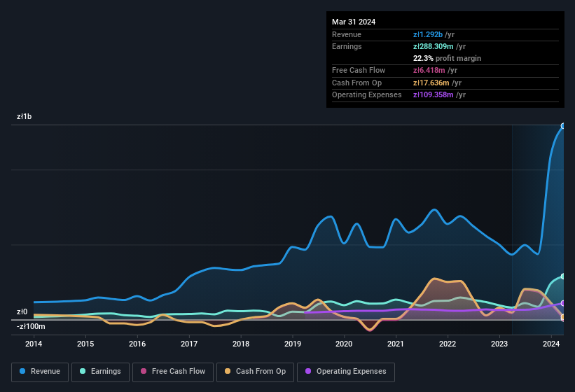This screenshot has height=392, width=575.
Task: Click the -zł100m y-axis label
Action: click(x=31, y=326)
